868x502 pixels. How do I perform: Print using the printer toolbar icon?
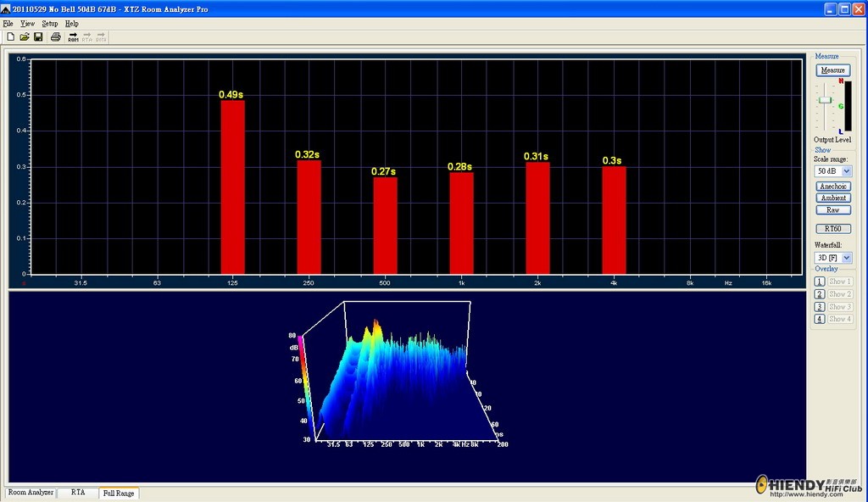point(55,37)
